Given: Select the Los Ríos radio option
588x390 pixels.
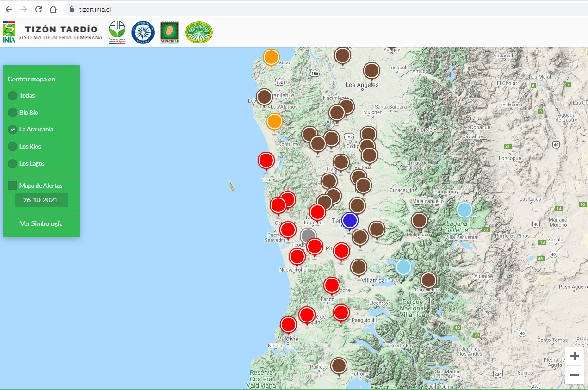Looking at the screenshot, I should (12, 147).
